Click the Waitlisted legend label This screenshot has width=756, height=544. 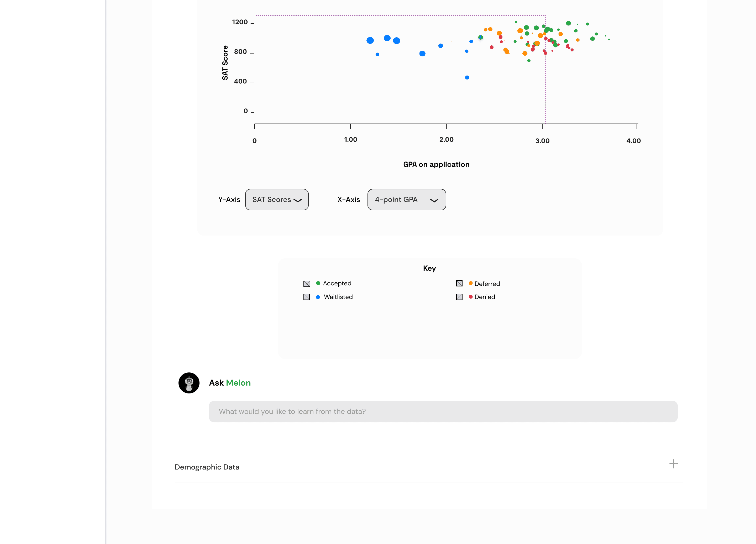[338, 297]
